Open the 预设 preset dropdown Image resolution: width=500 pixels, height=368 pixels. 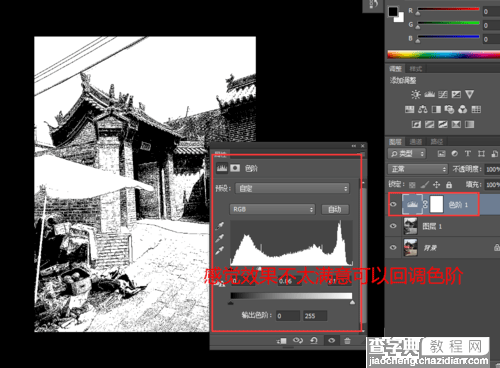pos(292,188)
